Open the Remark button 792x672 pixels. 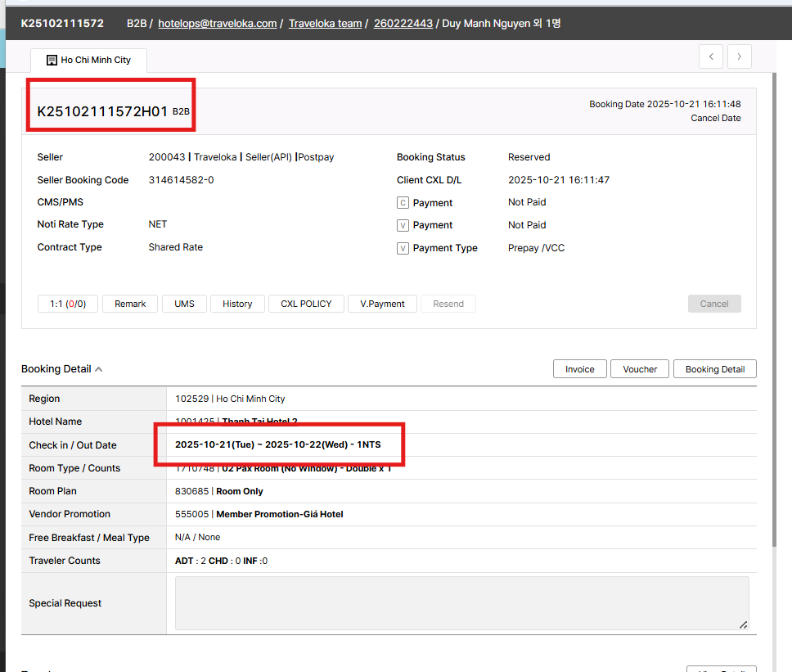pos(130,304)
